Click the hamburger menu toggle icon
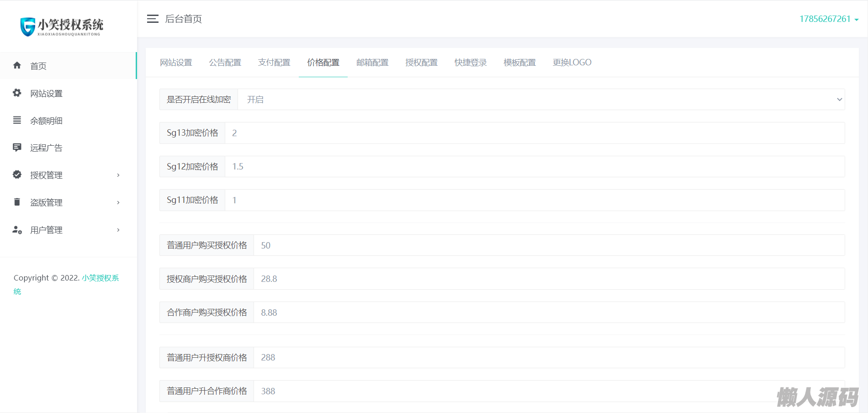 pyautogui.click(x=153, y=19)
